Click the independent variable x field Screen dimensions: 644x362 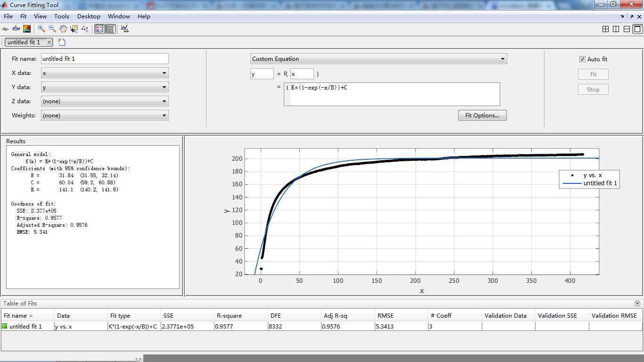coord(302,74)
